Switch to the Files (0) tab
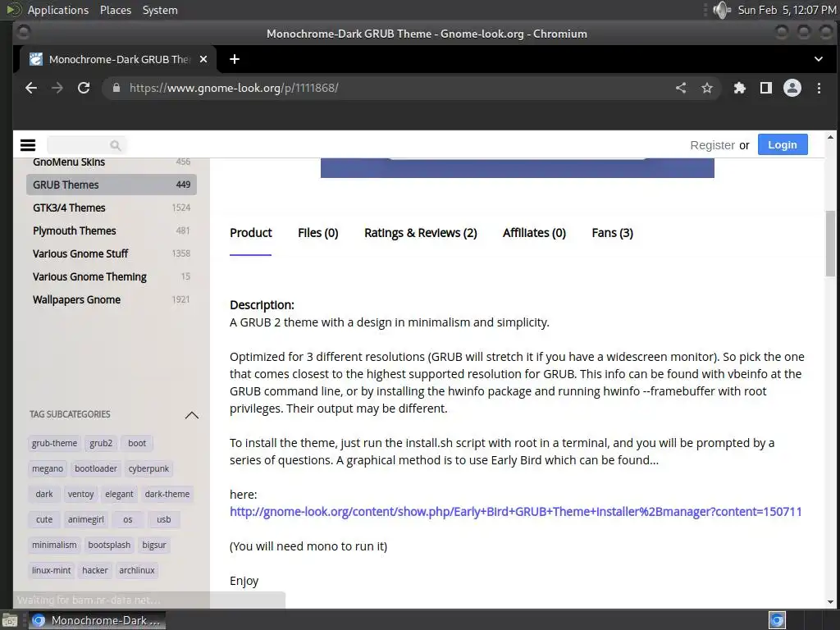The width and height of the screenshot is (840, 630). point(317,233)
